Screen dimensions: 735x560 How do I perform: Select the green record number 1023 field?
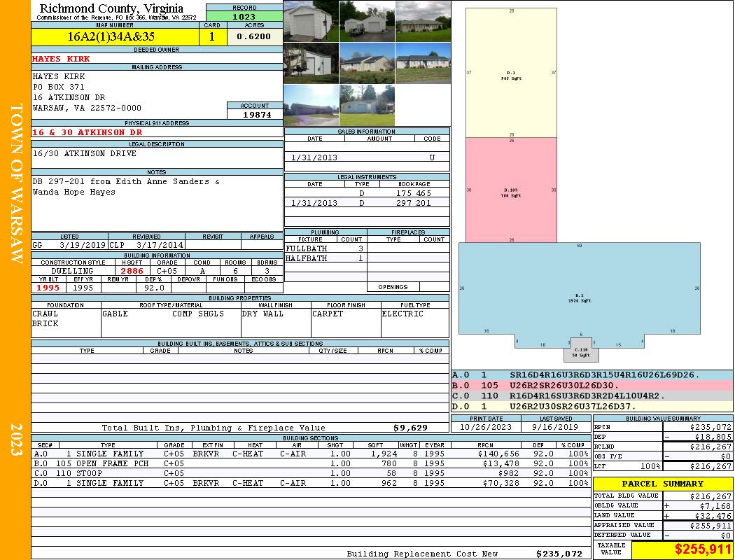[x=244, y=16]
